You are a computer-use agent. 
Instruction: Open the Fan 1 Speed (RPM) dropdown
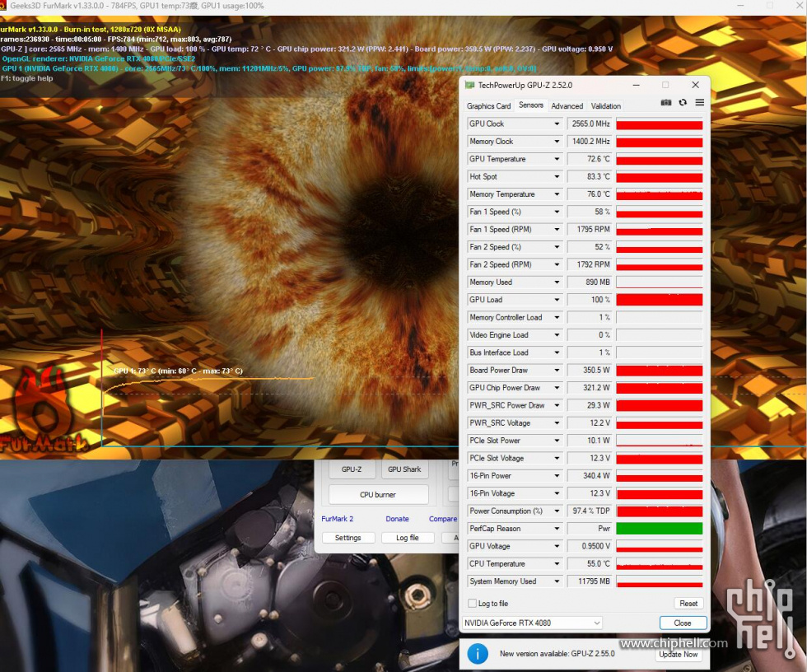(557, 230)
